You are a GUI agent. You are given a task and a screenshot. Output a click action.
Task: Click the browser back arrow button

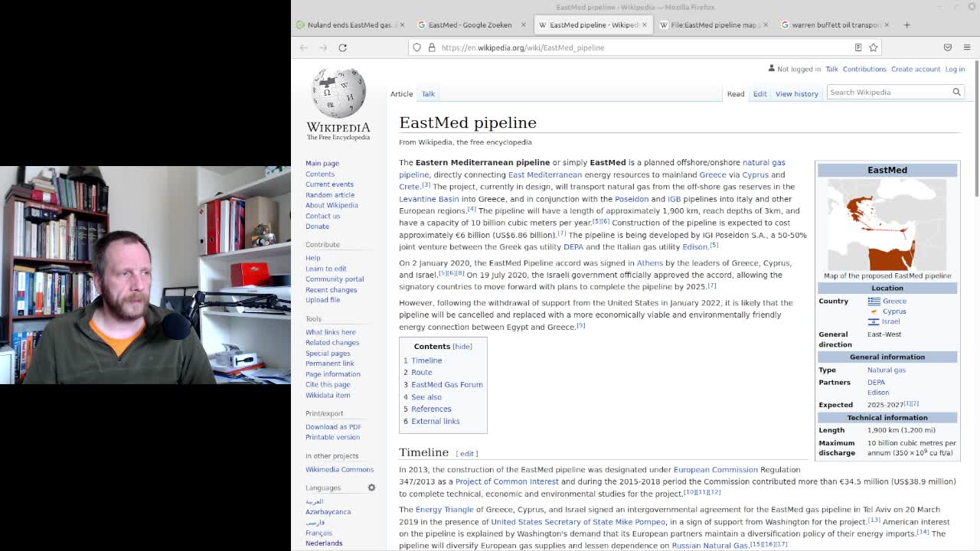pos(304,47)
